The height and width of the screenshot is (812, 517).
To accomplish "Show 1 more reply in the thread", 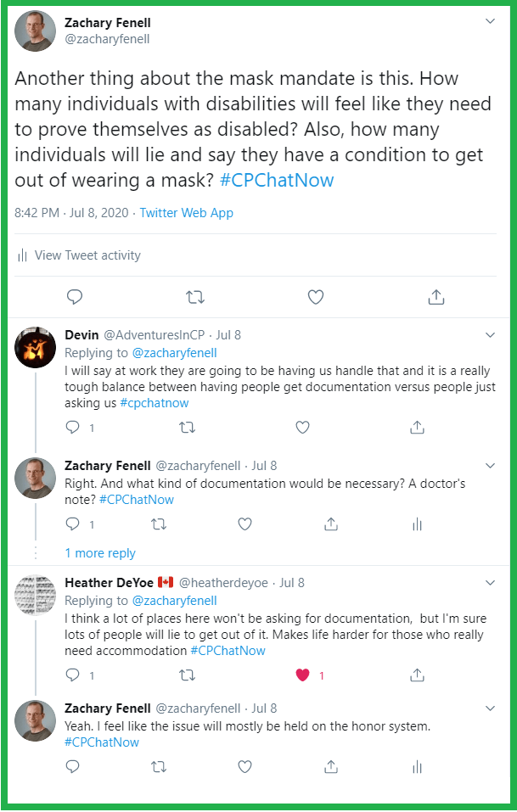I will click(x=101, y=552).
